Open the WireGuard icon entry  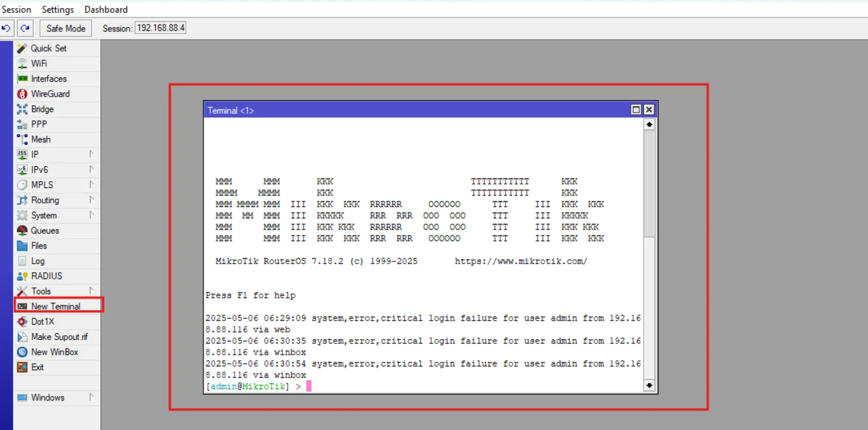pos(22,94)
